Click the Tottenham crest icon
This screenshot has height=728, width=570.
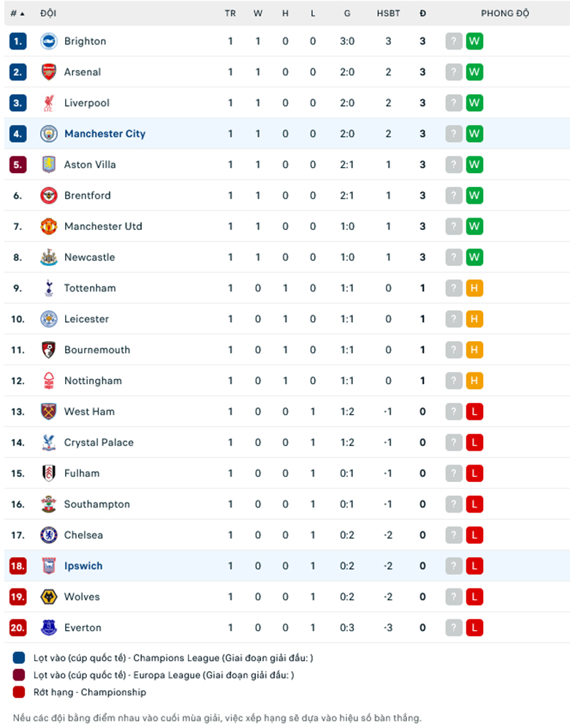click(x=48, y=288)
